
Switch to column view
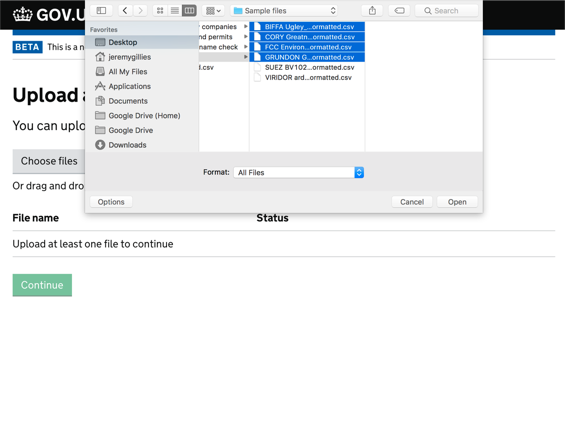[x=190, y=10]
